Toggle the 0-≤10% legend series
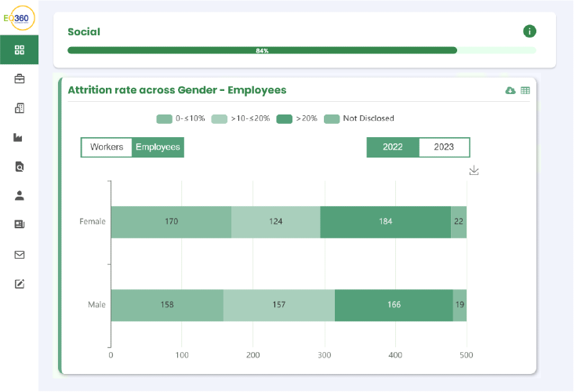 [x=181, y=118]
